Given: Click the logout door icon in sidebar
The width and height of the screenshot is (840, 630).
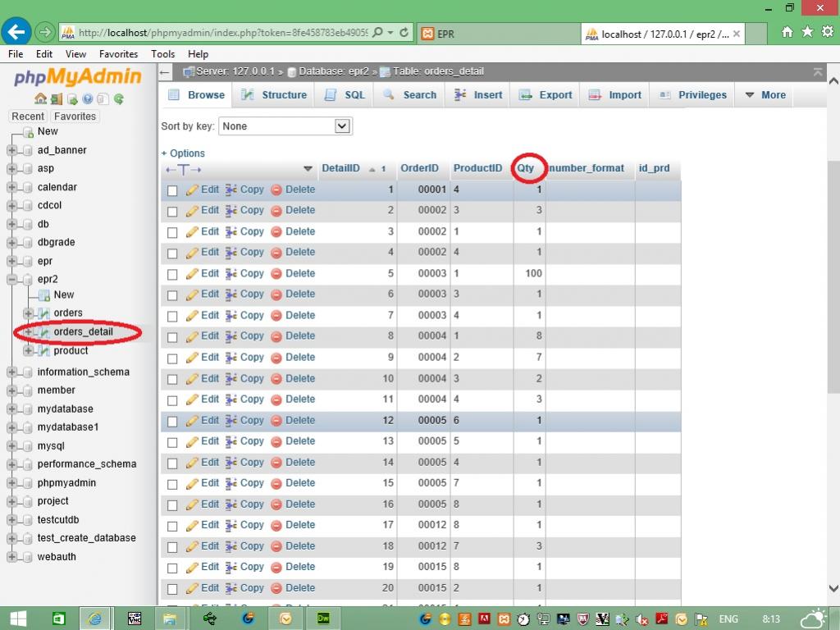Looking at the screenshot, I should [56, 99].
